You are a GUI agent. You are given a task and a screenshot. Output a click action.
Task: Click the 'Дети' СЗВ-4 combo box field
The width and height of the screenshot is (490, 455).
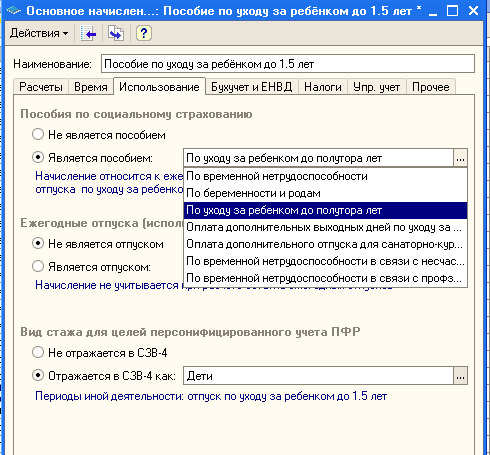(x=318, y=376)
